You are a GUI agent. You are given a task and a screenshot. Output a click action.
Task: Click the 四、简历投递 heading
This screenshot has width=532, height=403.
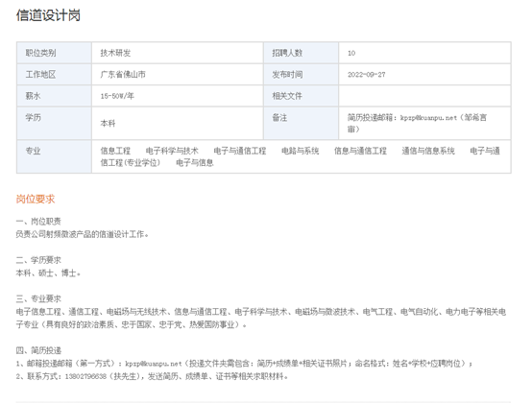click(38, 350)
